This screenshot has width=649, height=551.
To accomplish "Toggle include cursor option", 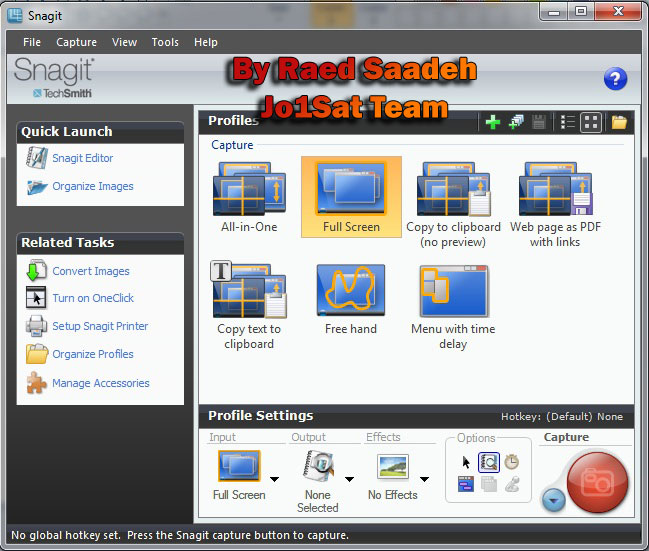I will tap(466, 462).
